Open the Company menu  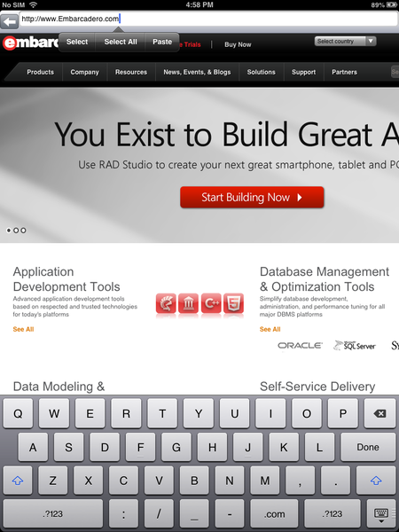[84, 72]
